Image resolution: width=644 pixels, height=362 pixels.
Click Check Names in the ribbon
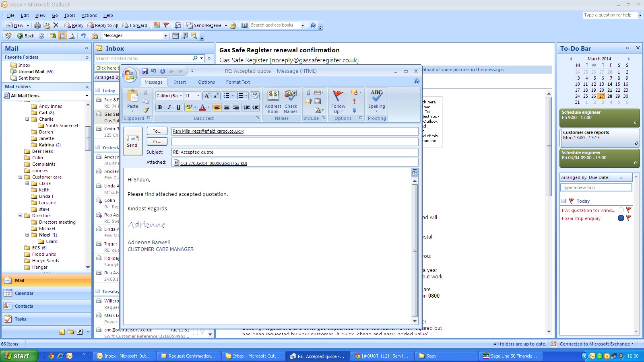pyautogui.click(x=291, y=102)
